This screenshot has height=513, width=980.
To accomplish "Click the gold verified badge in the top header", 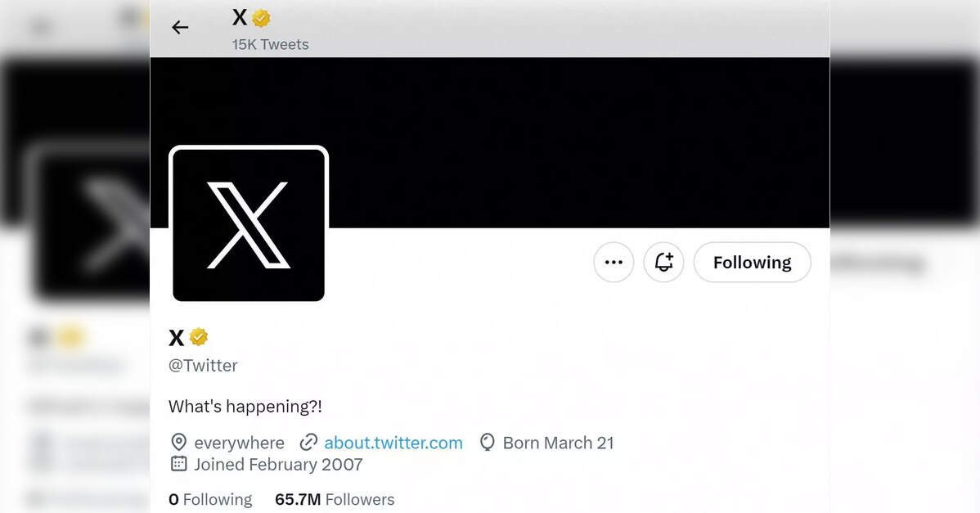I will click(261, 19).
